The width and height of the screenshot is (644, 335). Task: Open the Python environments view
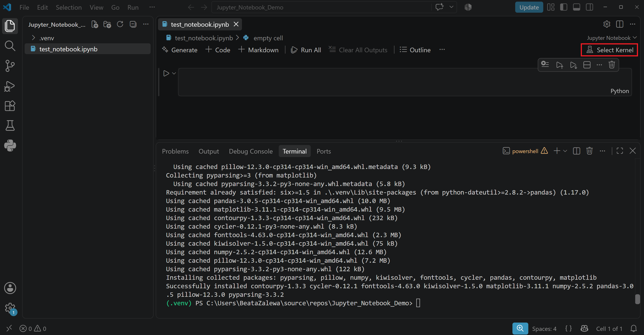pos(10,145)
